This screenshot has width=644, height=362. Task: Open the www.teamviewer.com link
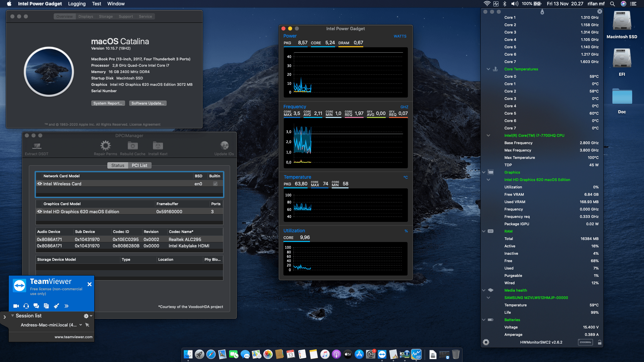tap(73, 337)
